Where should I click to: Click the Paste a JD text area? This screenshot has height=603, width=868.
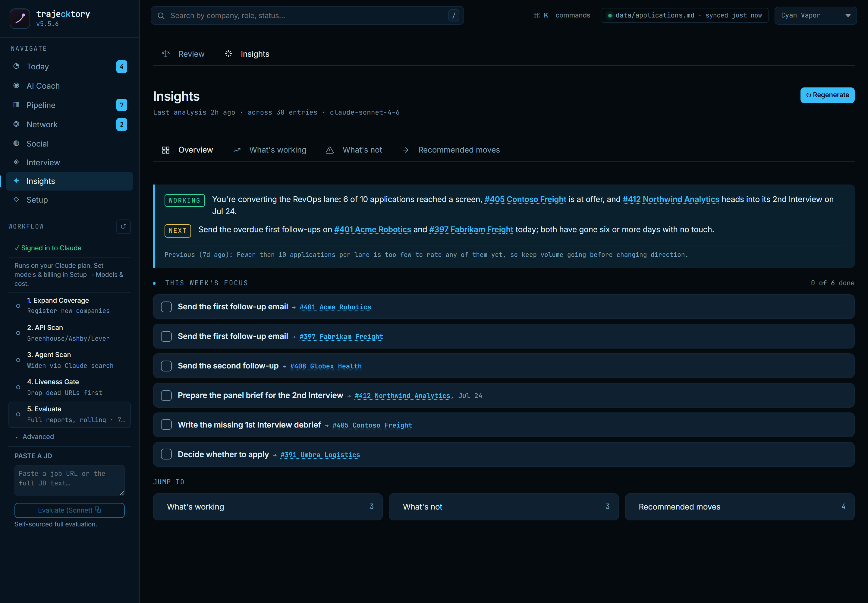click(70, 480)
